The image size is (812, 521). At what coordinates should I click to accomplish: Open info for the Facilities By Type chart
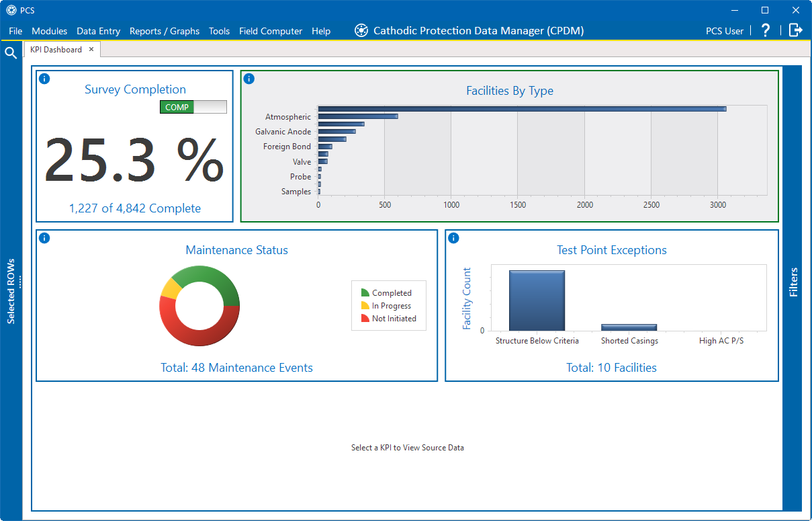tap(249, 79)
